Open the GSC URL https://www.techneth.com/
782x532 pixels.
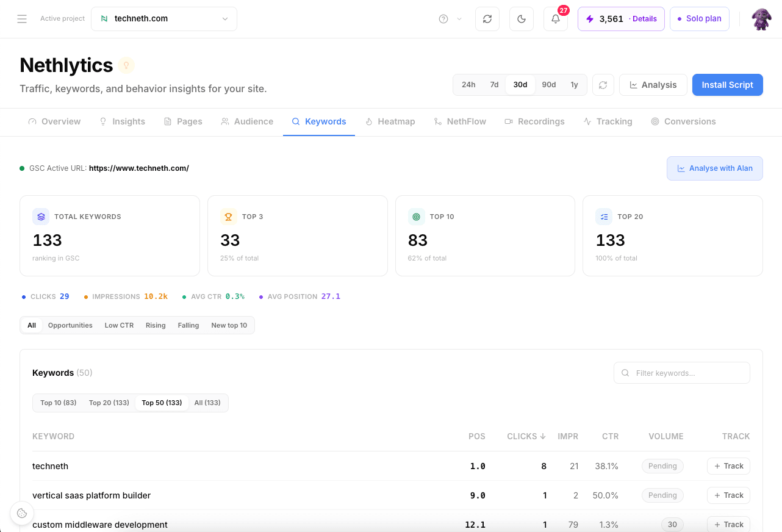click(139, 168)
